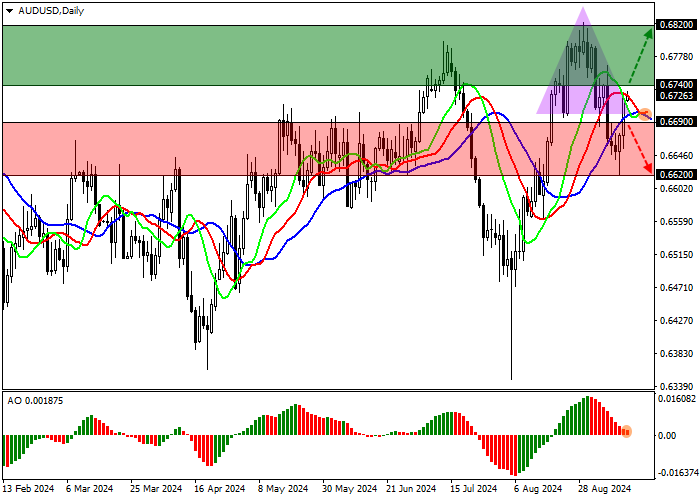Click the 6 Aug 2024 date label
Viewport: 700px width, 500px height.
[x=538, y=489]
